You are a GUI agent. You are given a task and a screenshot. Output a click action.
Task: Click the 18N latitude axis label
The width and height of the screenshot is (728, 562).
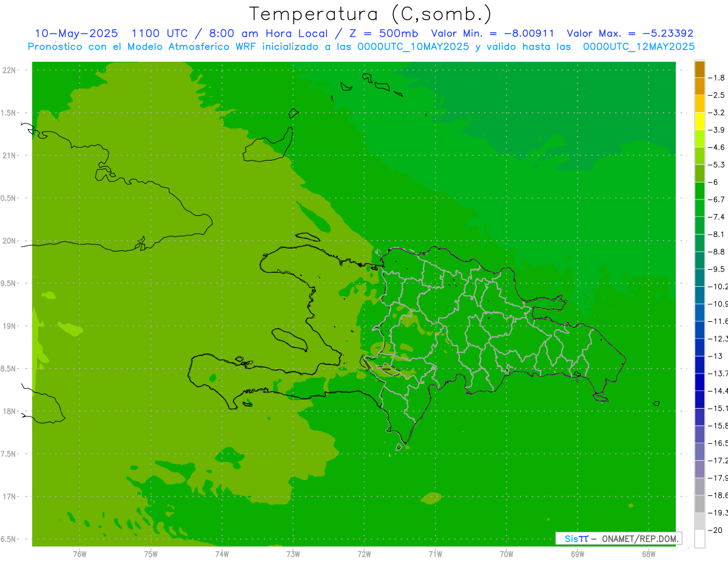click(10, 411)
